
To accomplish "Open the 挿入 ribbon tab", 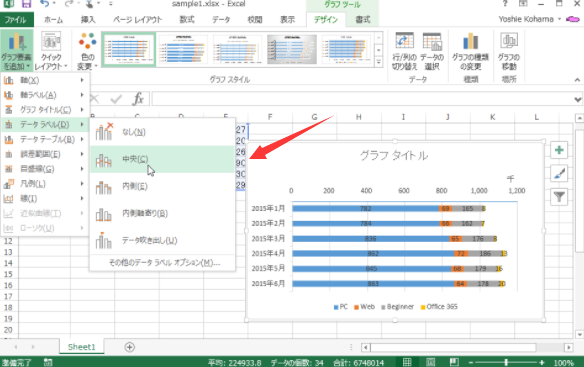I will click(88, 19).
